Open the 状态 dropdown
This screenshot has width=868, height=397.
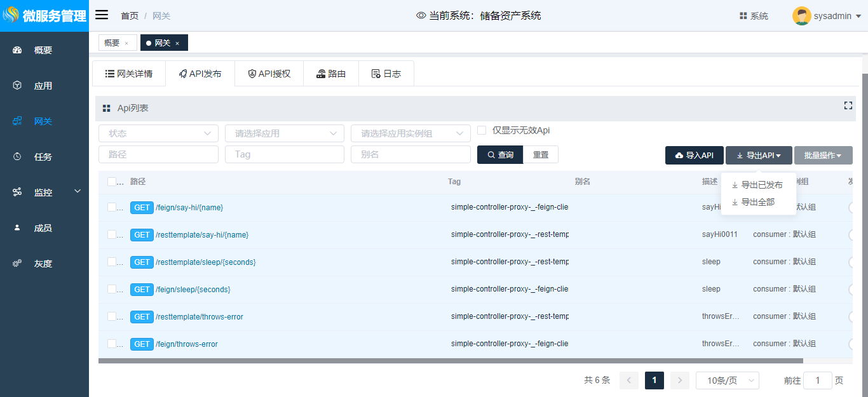pos(159,133)
